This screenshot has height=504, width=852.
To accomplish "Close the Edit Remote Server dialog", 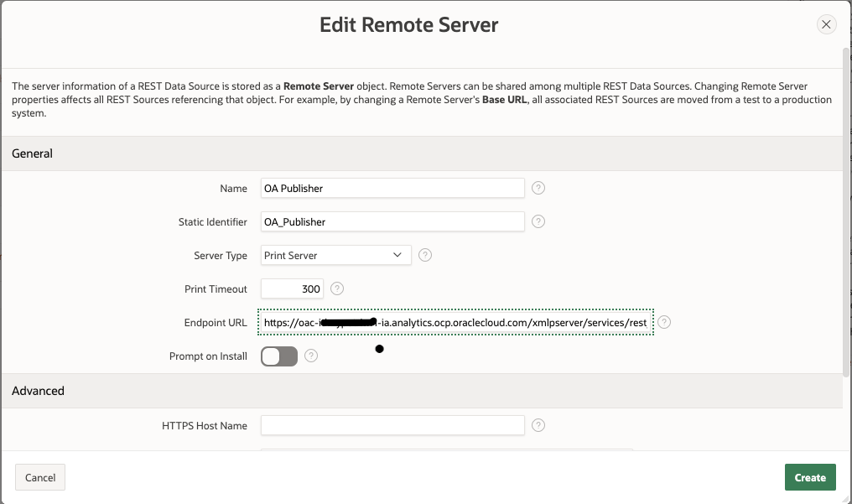I will (826, 24).
